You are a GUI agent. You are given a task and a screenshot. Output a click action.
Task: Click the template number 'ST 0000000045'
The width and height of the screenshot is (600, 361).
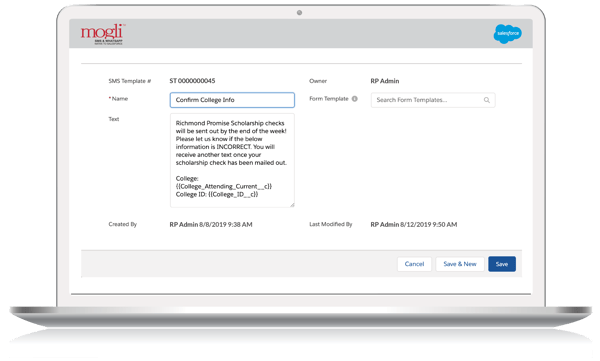pos(192,81)
